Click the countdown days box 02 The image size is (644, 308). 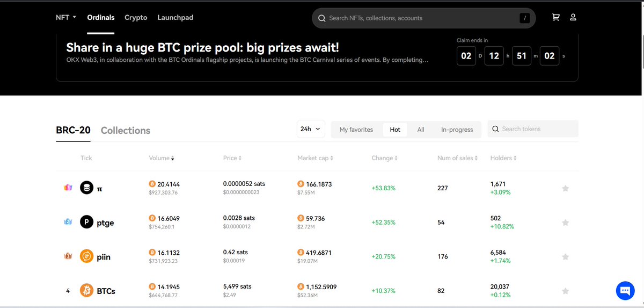[x=466, y=56]
